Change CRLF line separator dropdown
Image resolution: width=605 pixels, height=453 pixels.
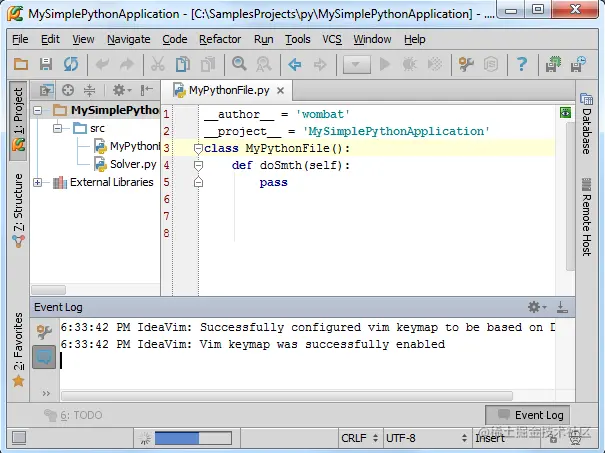(359, 438)
